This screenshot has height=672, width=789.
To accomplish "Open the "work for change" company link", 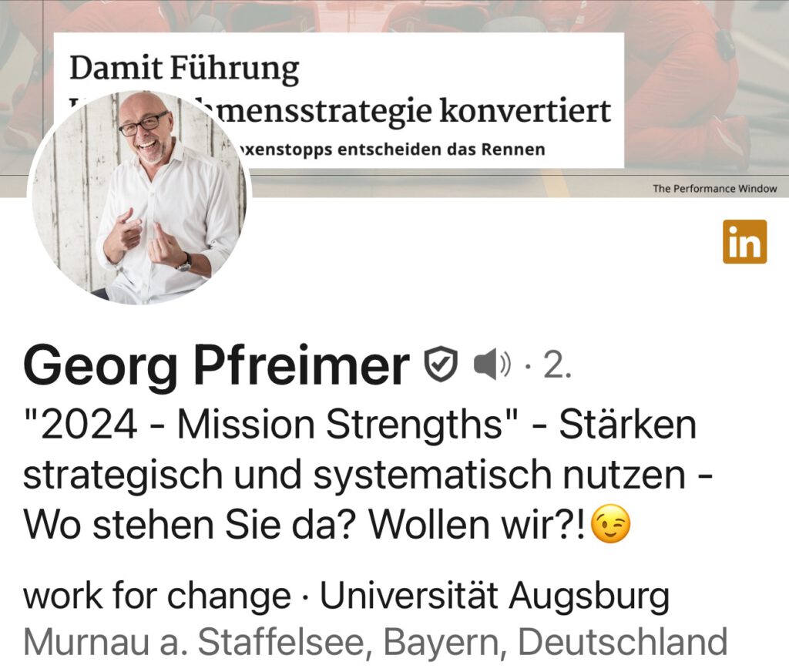I will pos(157,596).
